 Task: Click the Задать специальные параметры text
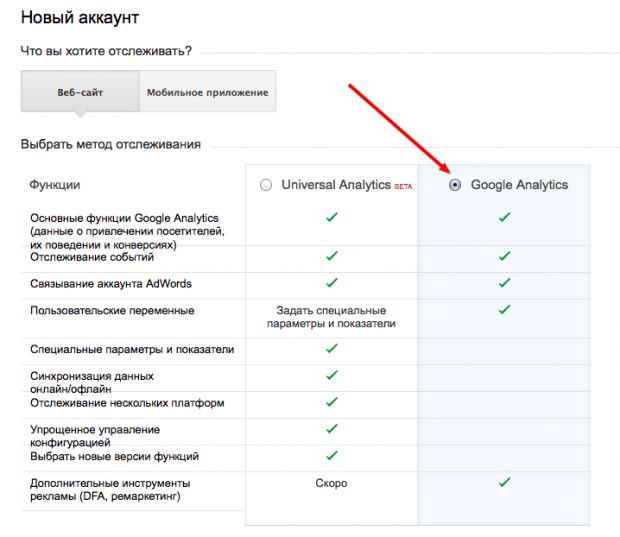(x=331, y=317)
